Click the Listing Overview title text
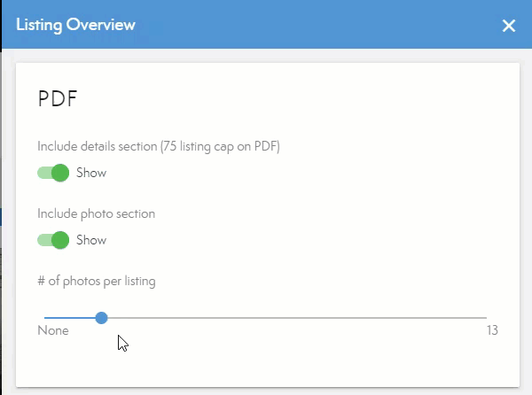This screenshot has height=395, width=532. coord(76,25)
